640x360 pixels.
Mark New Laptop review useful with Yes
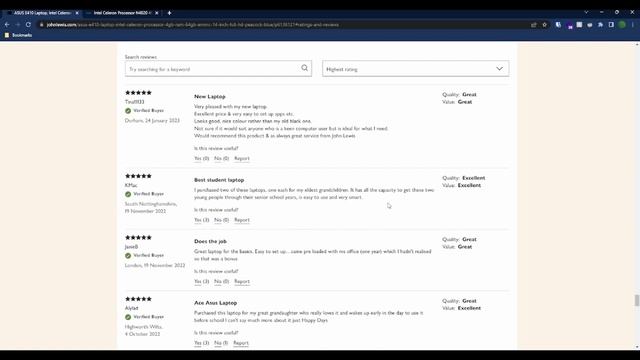click(x=201, y=158)
